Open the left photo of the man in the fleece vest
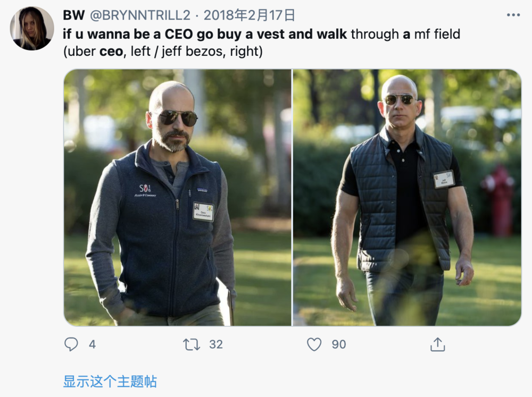 click(178, 197)
